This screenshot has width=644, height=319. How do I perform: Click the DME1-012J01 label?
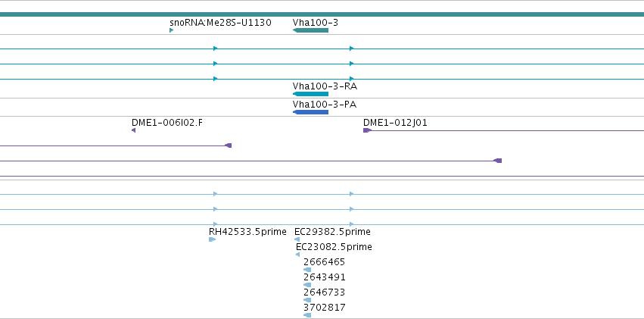tap(395, 123)
